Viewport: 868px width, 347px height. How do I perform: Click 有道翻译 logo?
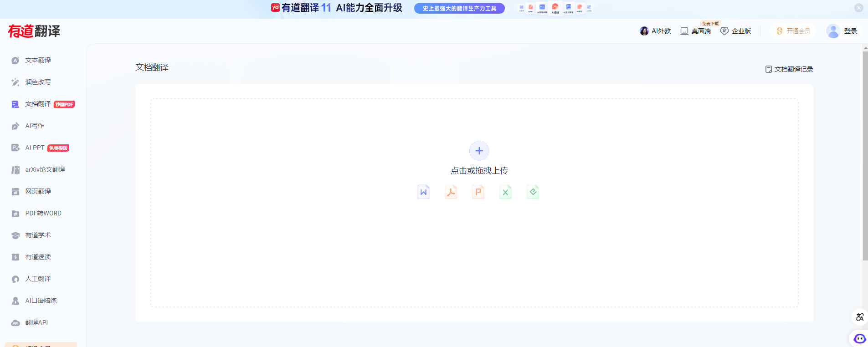[34, 31]
